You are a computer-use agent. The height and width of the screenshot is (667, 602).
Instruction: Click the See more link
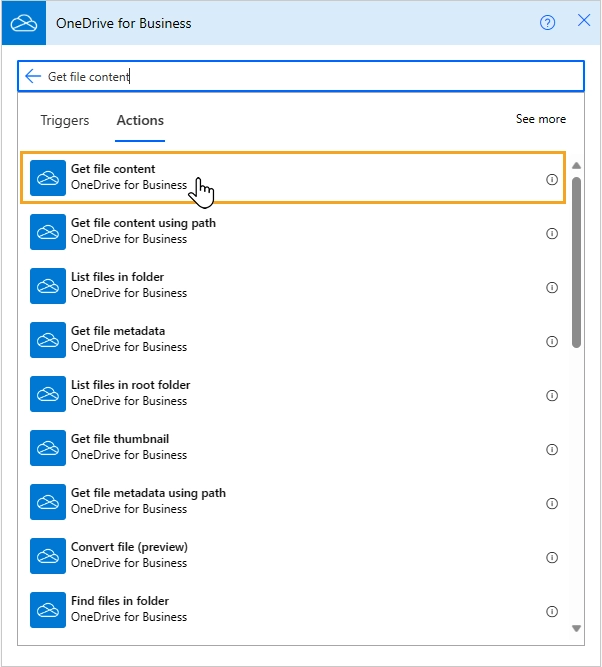541,119
